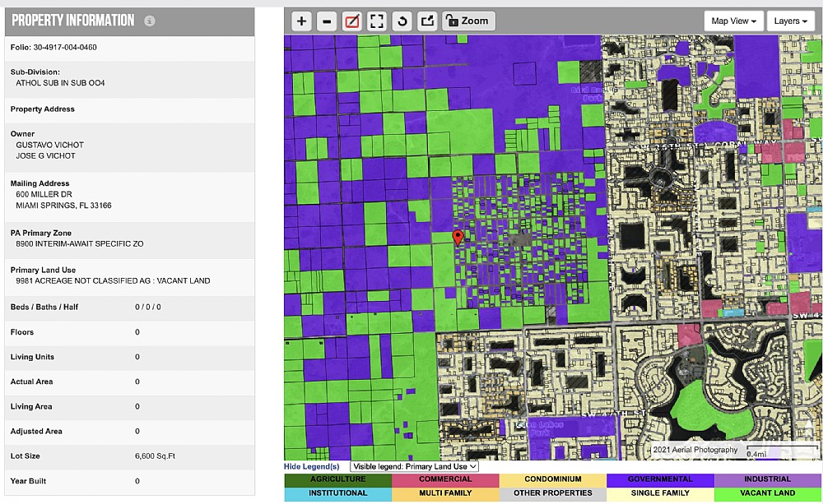Image resolution: width=823 pixels, height=504 pixels.
Task: Open the Visible legend Primary Land Use selector
Action: click(x=415, y=466)
